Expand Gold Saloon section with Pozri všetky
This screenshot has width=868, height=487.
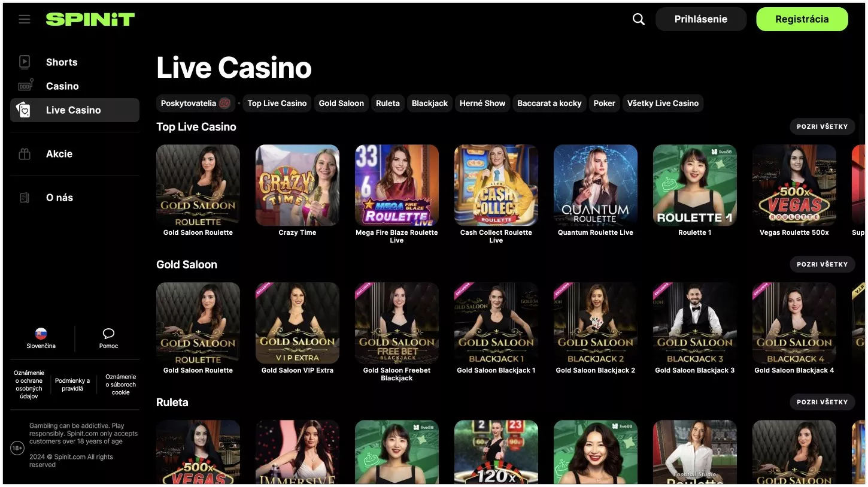click(x=822, y=264)
